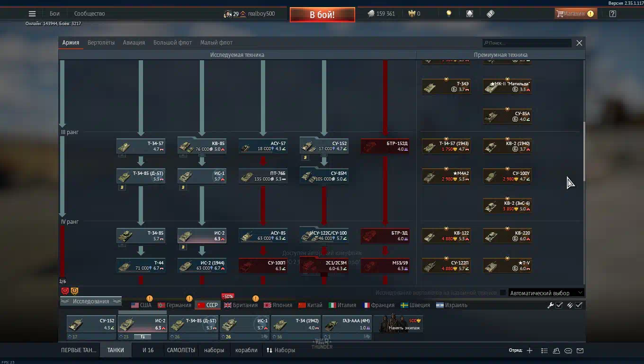Open the ticket-shaped icon in top bar
644x364 pixels.
(x=491, y=14)
